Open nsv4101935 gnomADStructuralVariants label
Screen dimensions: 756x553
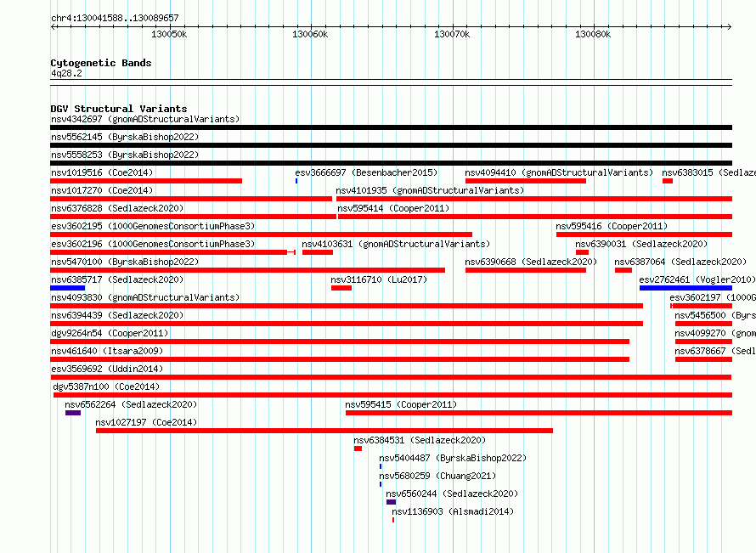430,190
